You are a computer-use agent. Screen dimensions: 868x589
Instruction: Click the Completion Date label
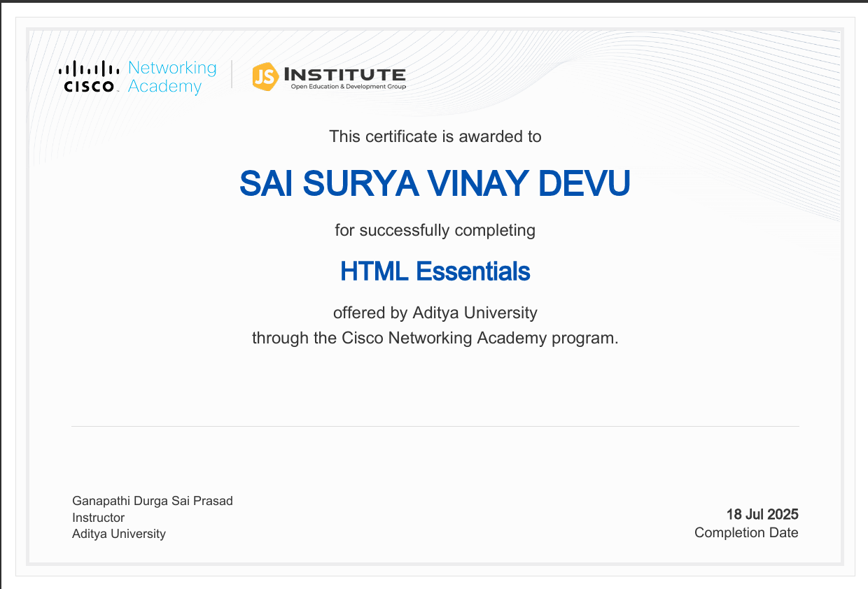(x=746, y=532)
